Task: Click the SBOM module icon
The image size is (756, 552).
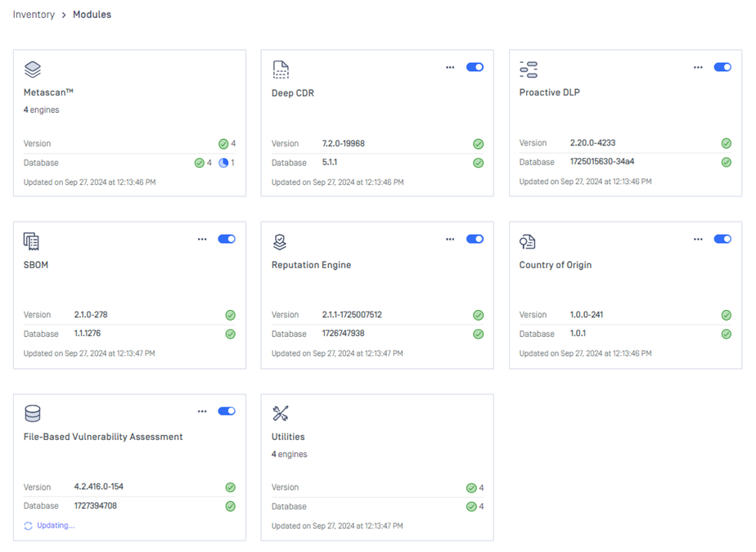Action: tap(32, 241)
